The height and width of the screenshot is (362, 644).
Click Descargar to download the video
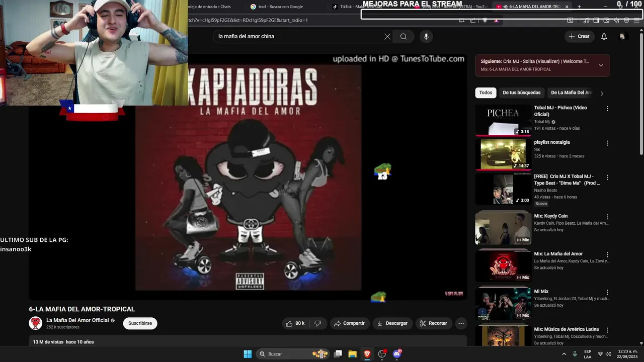coord(392,323)
